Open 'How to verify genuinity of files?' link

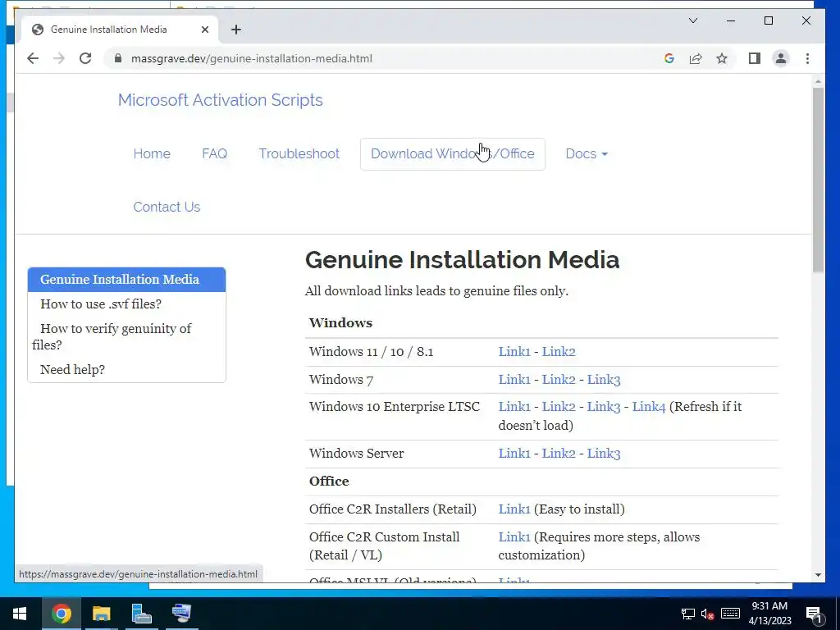112,336
